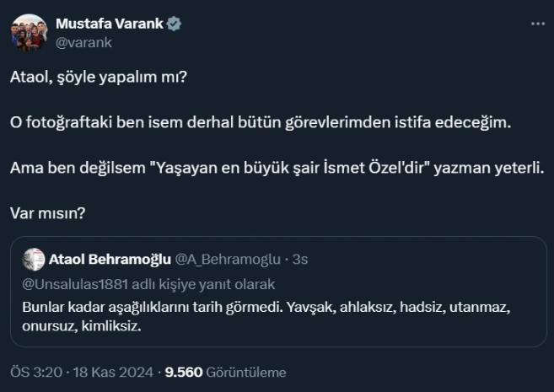Click the line "Ataol, şöyle yapalım mı?"
This screenshot has width=554, height=392.
click(x=99, y=78)
